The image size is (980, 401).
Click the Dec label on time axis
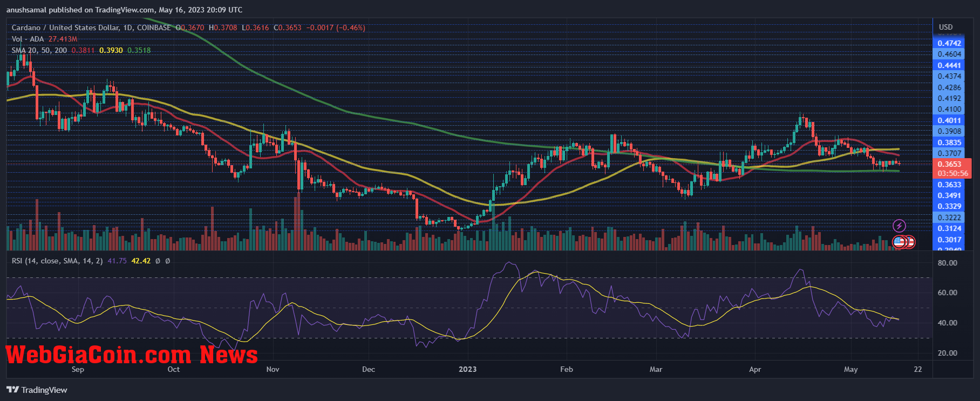click(369, 369)
